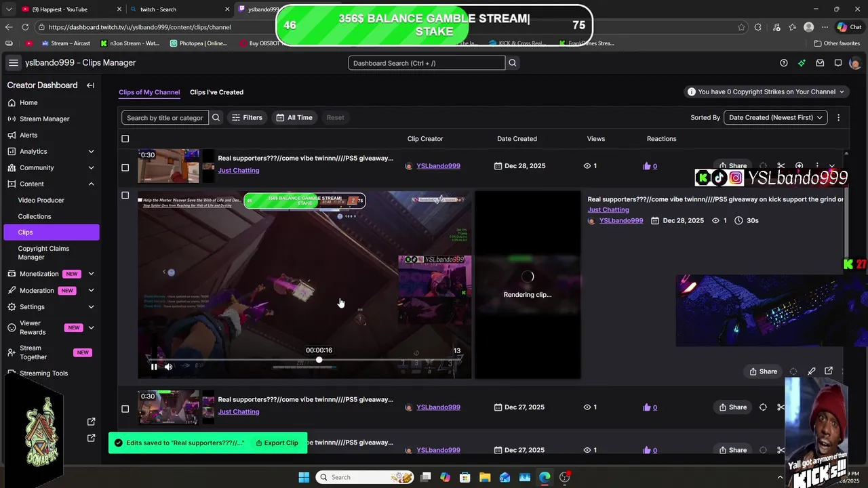This screenshot has width=868, height=488.
Task: Click inside the Dashboard Search field
Action: point(427,63)
